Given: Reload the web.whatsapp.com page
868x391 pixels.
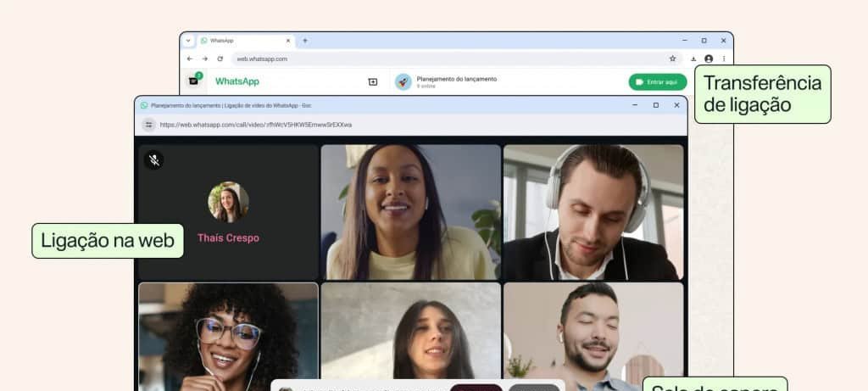Looking at the screenshot, I should (x=220, y=59).
